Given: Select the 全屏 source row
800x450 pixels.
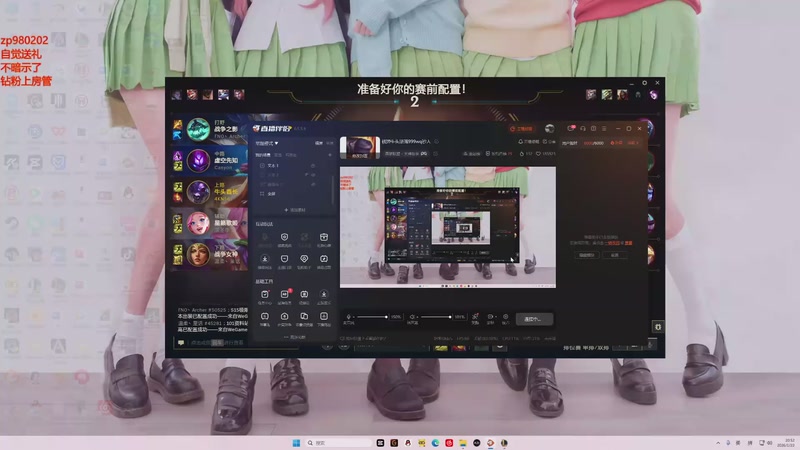Looking at the screenshot, I should coord(293,194).
